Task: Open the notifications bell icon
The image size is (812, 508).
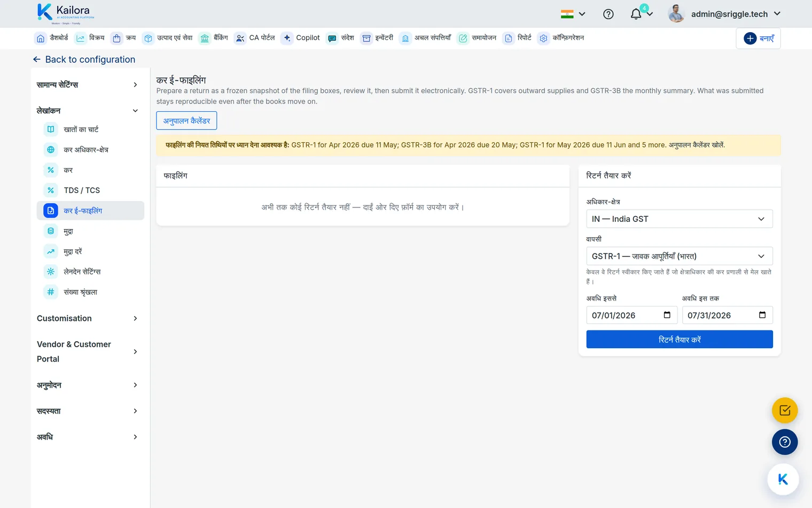Action: point(636,14)
